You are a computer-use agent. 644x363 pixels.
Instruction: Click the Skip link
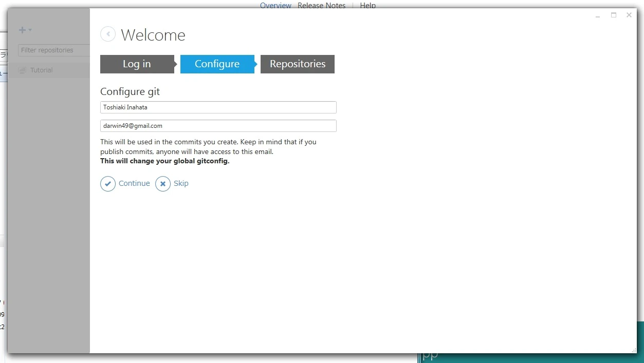181,183
